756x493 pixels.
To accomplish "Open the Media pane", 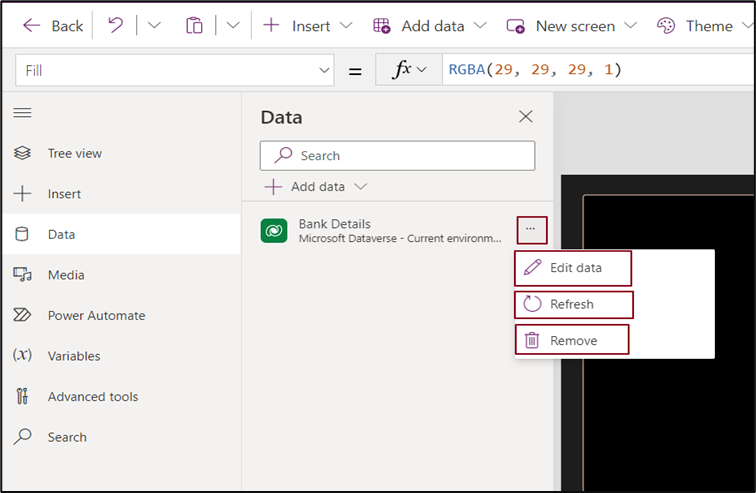I will pos(122,275).
